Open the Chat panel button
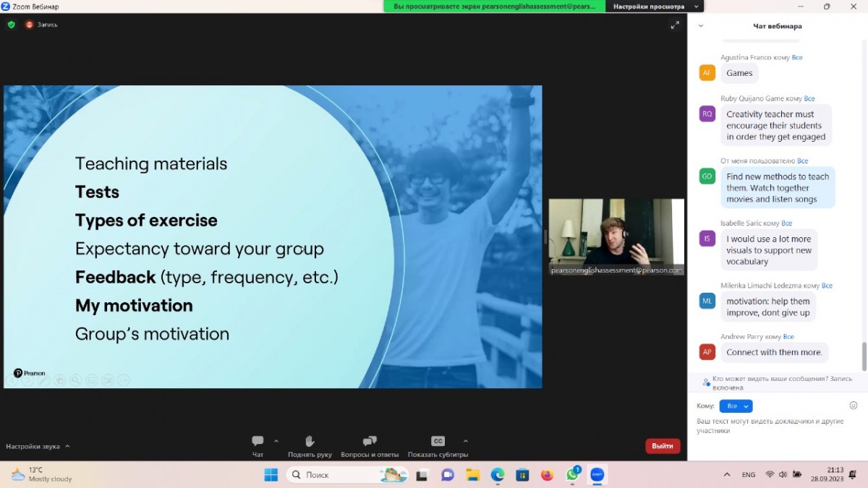This screenshot has height=488, width=868. coord(258,442)
